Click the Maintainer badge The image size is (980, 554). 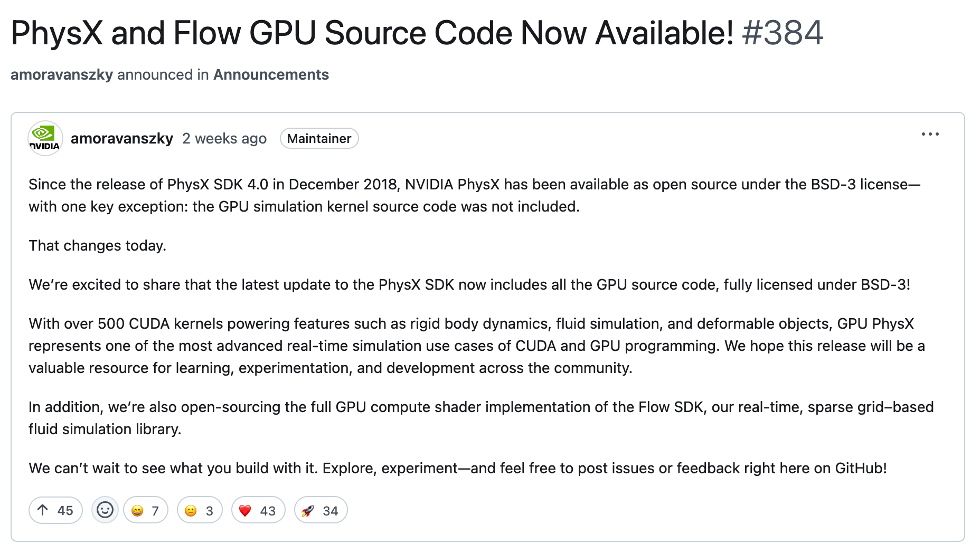pos(319,138)
